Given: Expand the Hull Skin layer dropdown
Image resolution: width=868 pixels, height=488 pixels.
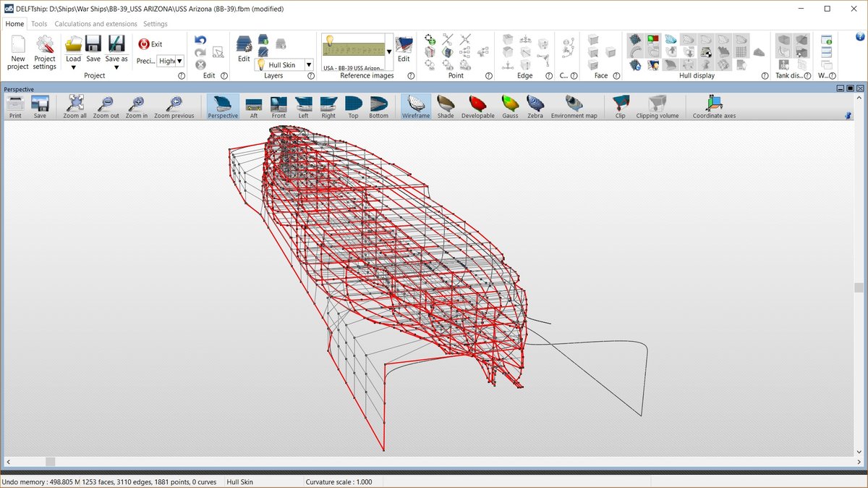Looking at the screenshot, I should pyautogui.click(x=309, y=65).
